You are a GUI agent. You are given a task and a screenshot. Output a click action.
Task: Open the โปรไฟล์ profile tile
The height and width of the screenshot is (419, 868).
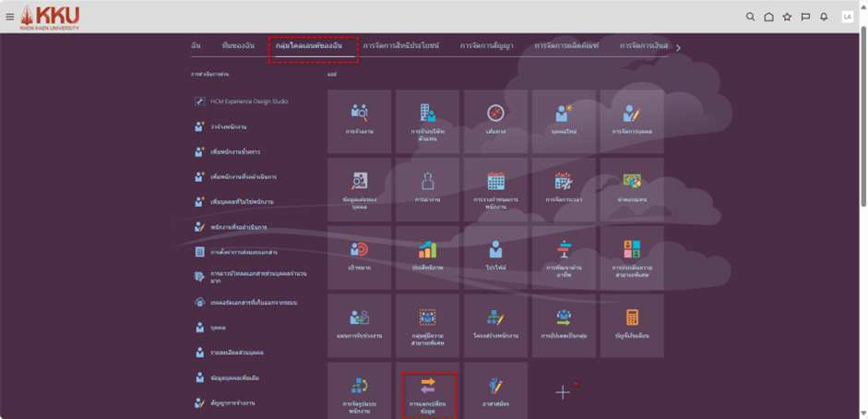[495, 257]
